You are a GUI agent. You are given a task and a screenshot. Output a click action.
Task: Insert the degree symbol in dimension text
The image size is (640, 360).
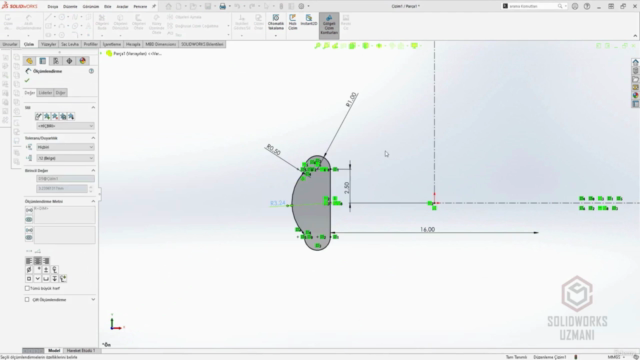(x=38, y=270)
